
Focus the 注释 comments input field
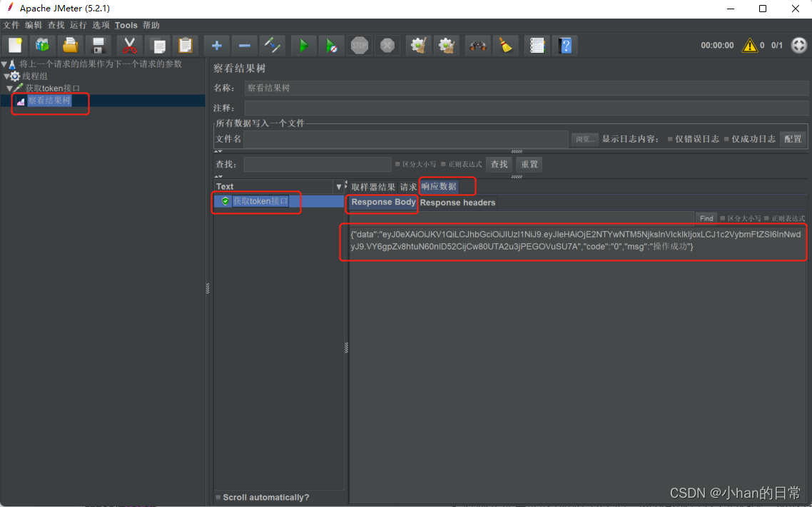[526, 108]
